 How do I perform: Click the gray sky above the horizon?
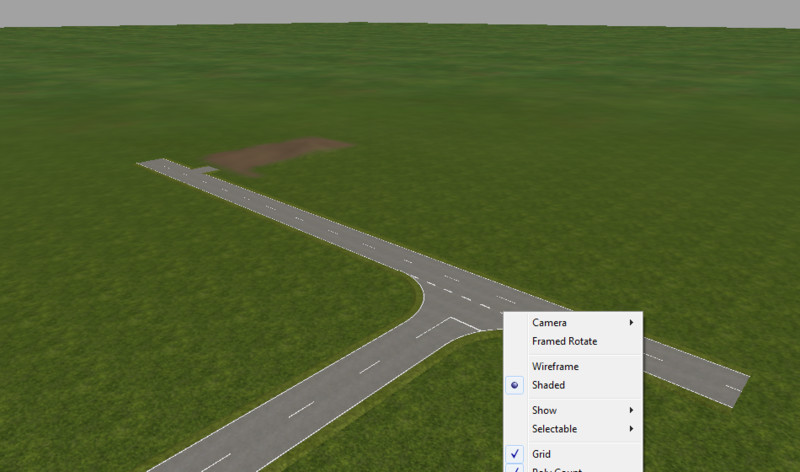click(x=400, y=12)
